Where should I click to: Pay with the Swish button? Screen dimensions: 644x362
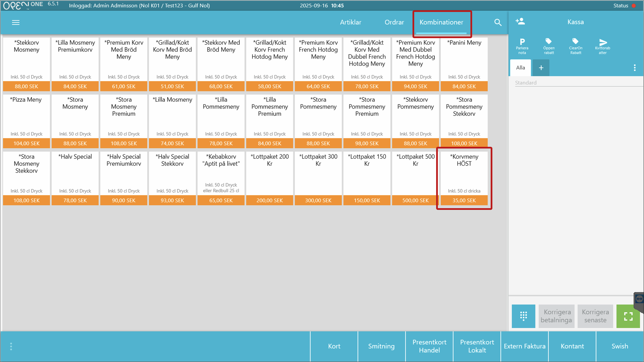(620, 346)
